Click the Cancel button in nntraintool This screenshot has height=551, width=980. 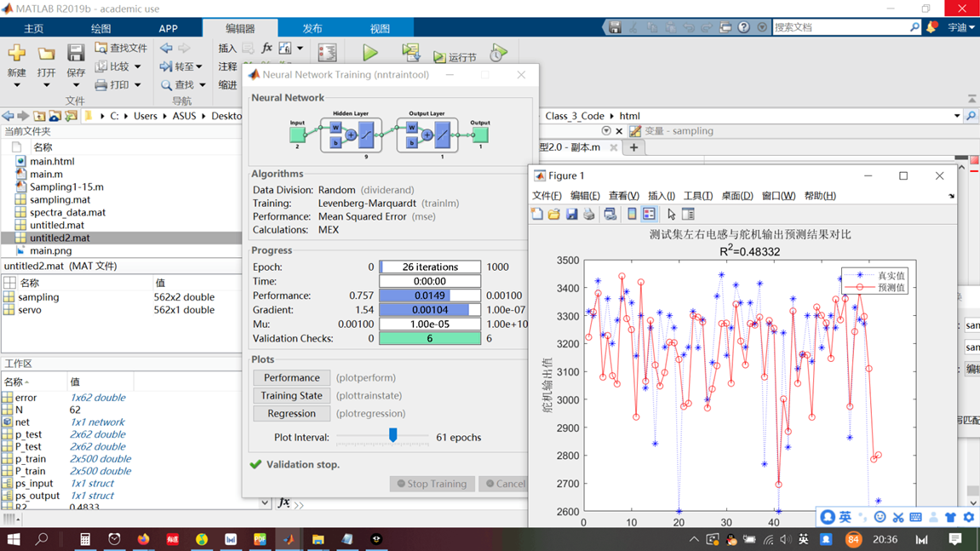(505, 484)
